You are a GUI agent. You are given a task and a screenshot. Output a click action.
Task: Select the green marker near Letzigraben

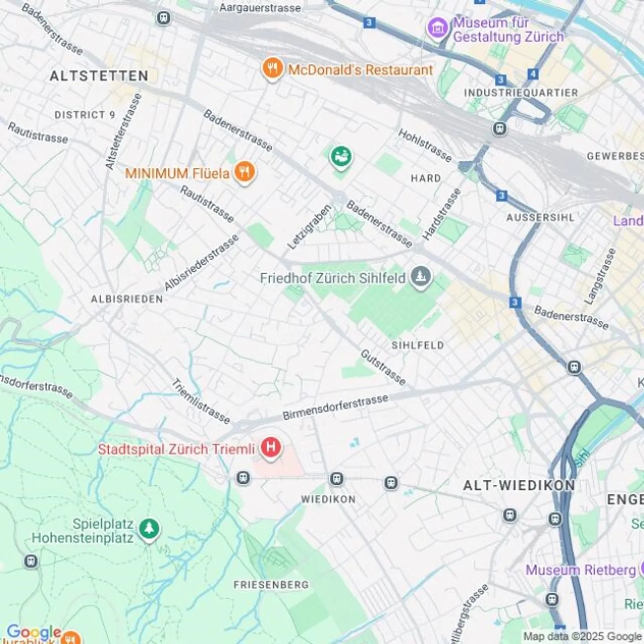[341, 157]
